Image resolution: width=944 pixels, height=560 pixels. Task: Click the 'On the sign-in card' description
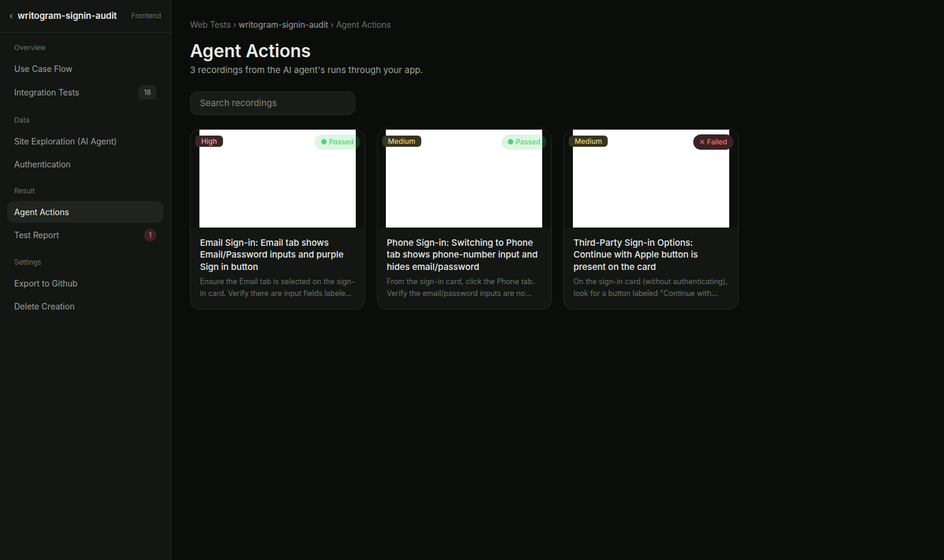(x=650, y=288)
